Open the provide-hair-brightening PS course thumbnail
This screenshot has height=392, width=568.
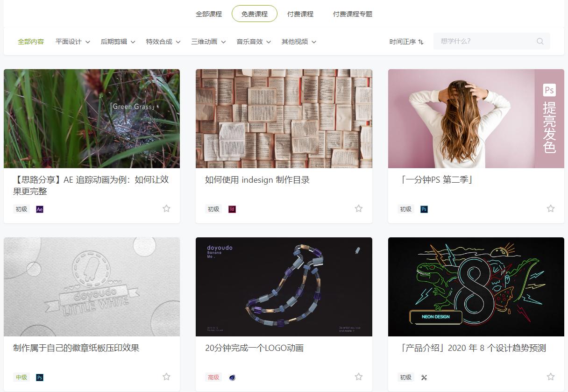[x=476, y=119]
